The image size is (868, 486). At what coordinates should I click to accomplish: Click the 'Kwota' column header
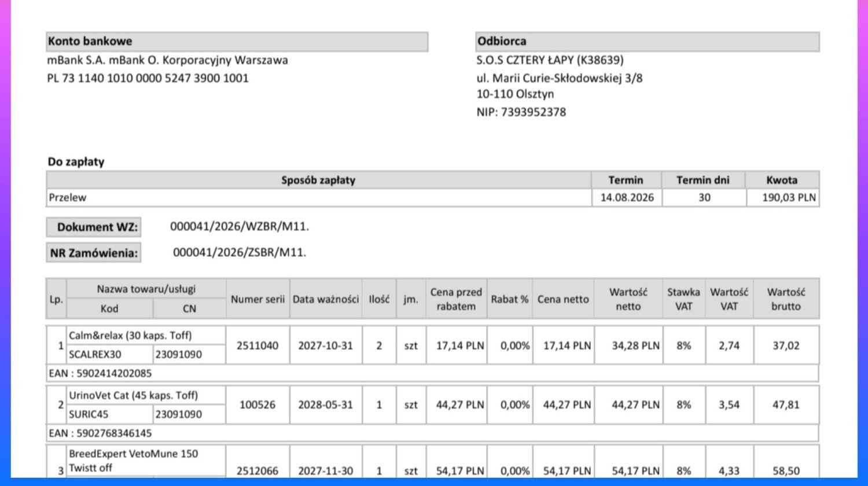tap(782, 180)
